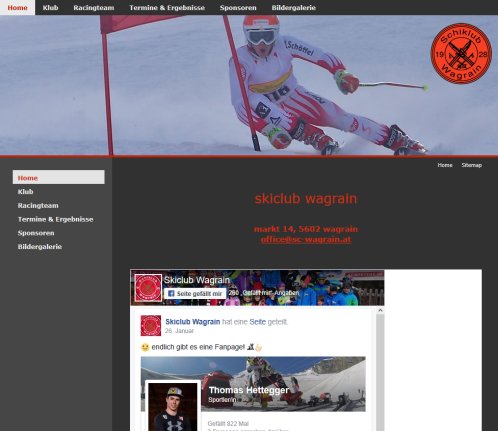498x431 pixels.
Task: Select Home in the left sidebar
Action: click(59, 177)
